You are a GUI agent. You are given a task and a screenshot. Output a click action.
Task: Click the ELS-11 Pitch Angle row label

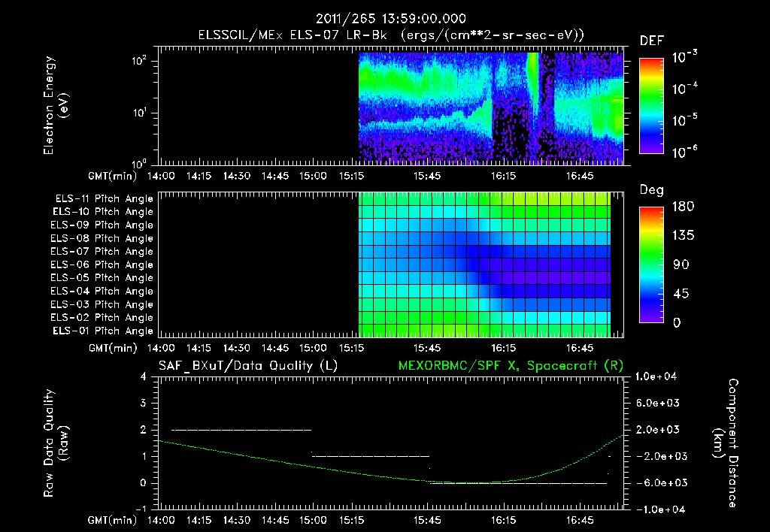click(104, 199)
